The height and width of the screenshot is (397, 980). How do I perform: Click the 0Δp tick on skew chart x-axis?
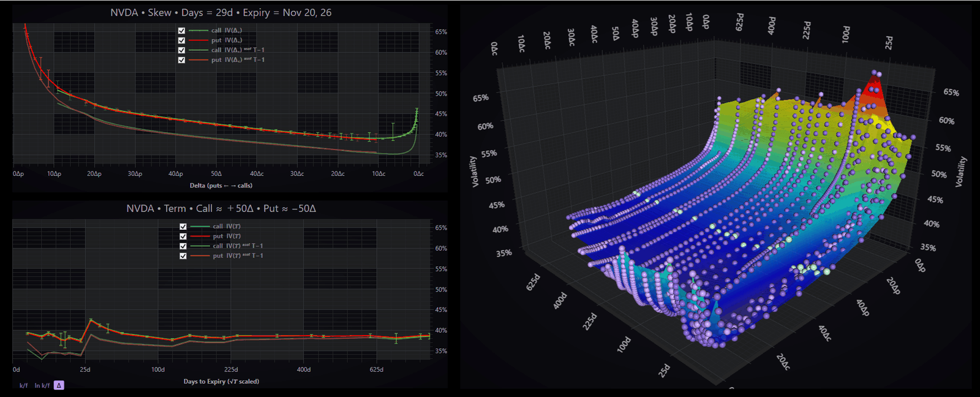point(18,174)
